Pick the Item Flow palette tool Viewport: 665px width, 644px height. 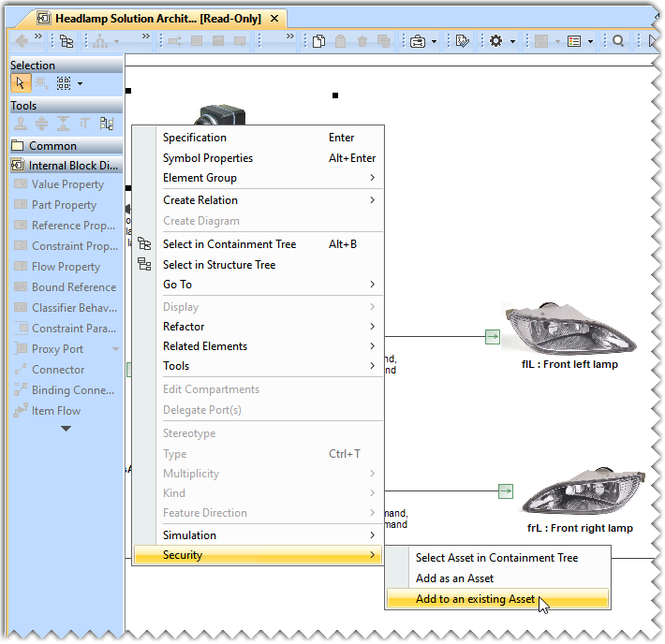click(x=56, y=411)
